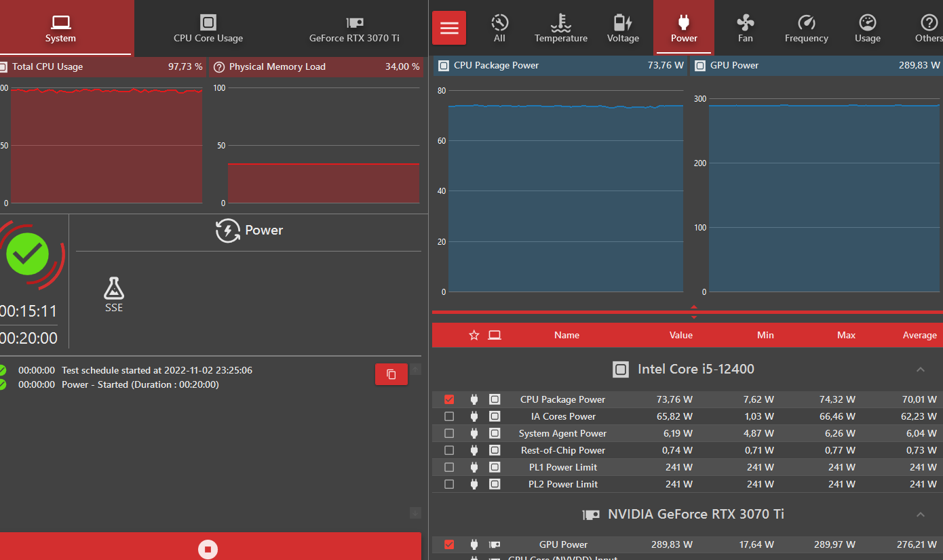Click the green checkmark status indicator
Viewport: 943px width, 560px height.
pyautogui.click(x=28, y=254)
